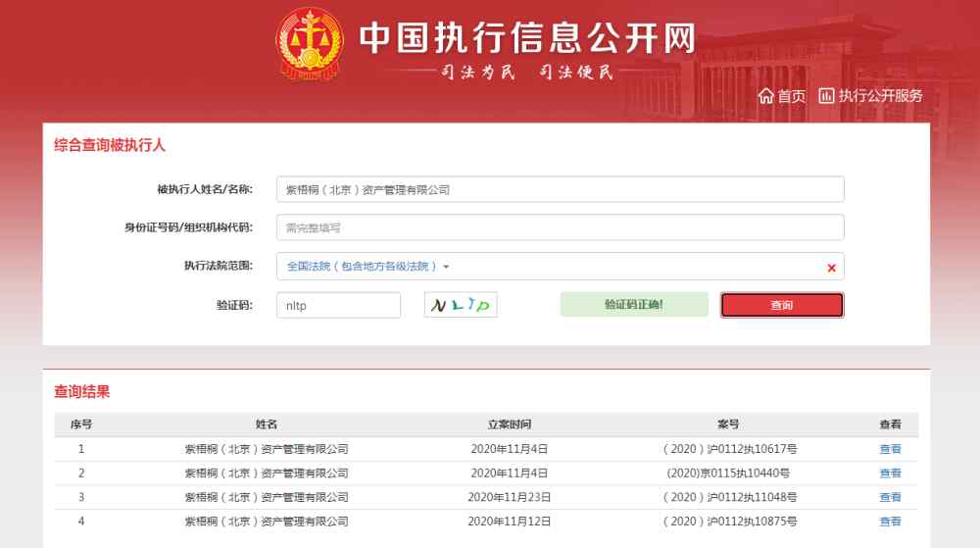
Task: Click the 姓名 column header
Action: 267,424
